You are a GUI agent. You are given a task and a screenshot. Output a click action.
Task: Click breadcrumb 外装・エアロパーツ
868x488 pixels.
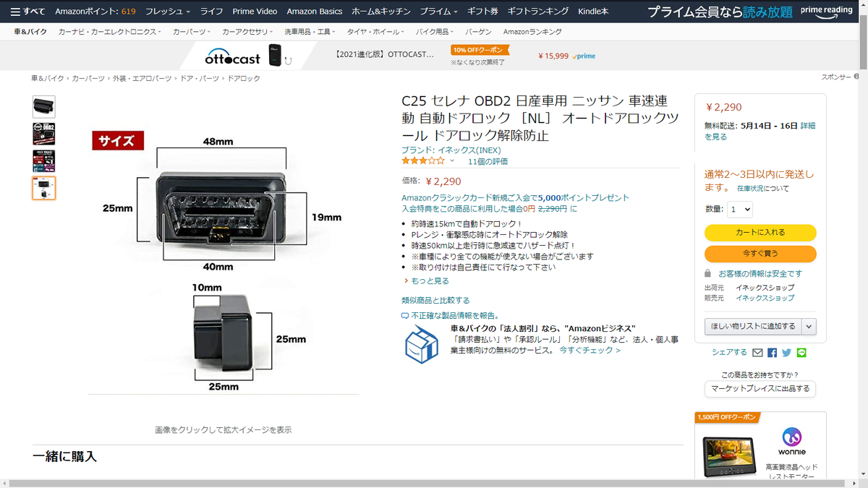142,78
